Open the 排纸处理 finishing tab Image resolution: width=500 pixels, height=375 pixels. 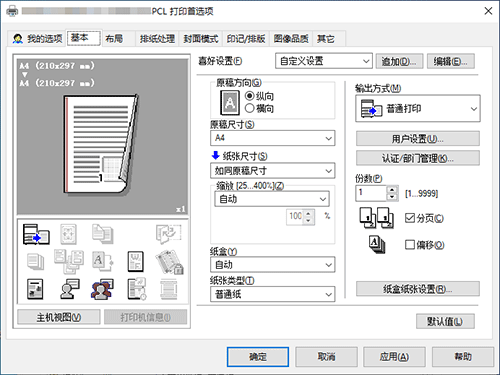click(157, 39)
